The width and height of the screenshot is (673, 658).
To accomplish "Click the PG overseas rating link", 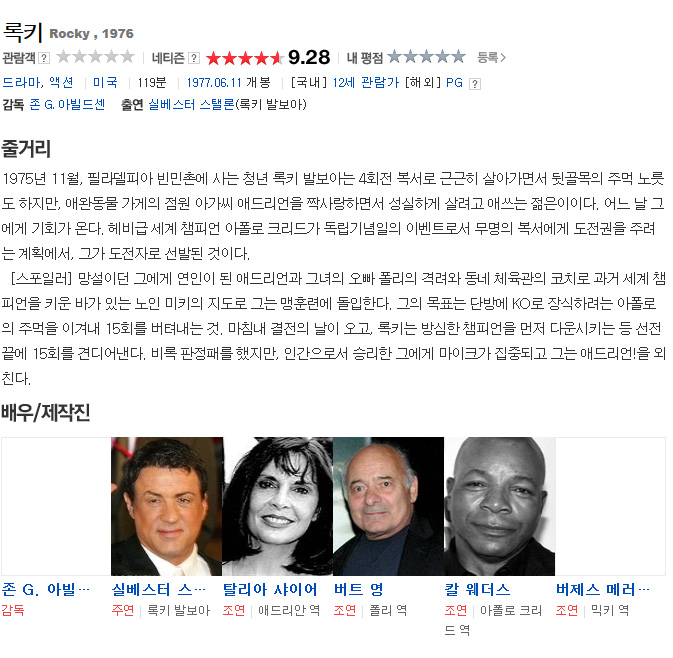I will pyautogui.click(x=454, y=82).
